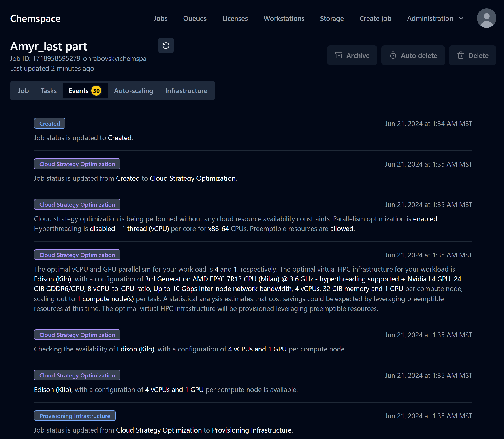Open the user avatar profile icon
504x439 pixels.
pyautogui.click(x=486, y=18)
